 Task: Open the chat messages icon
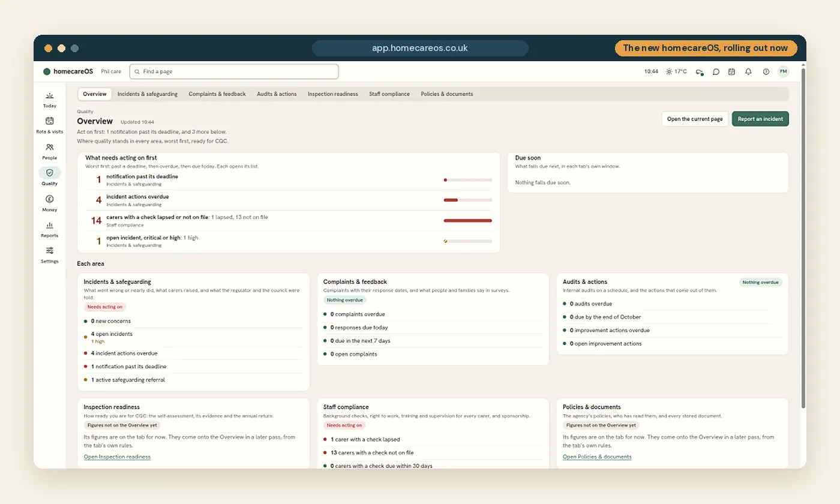(716, 71)
